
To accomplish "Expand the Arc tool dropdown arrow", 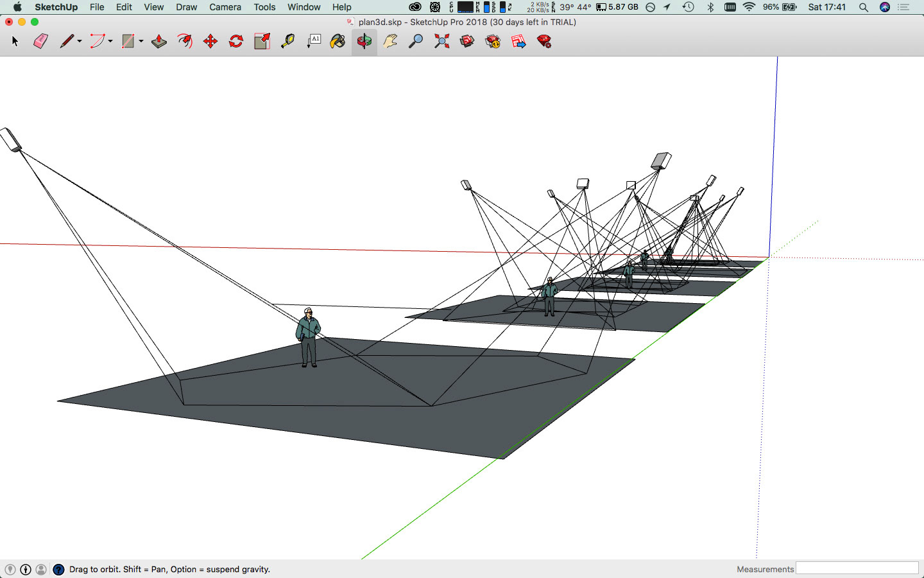I will click(x=110, y=42).
